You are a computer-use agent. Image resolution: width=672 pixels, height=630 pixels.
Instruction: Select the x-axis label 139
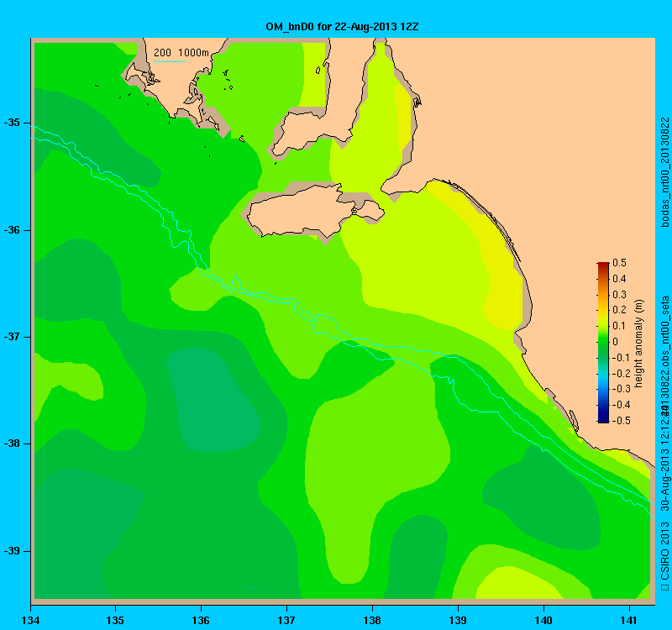tap(458, 621)
